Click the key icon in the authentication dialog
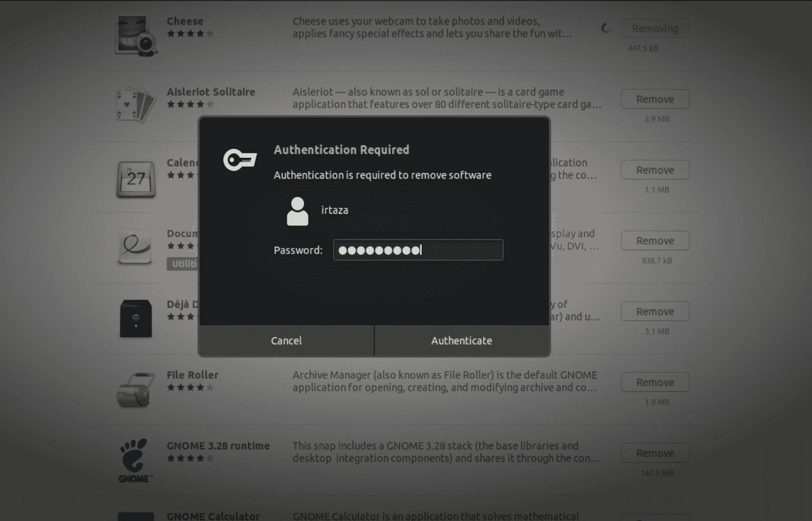 [240, 160]
